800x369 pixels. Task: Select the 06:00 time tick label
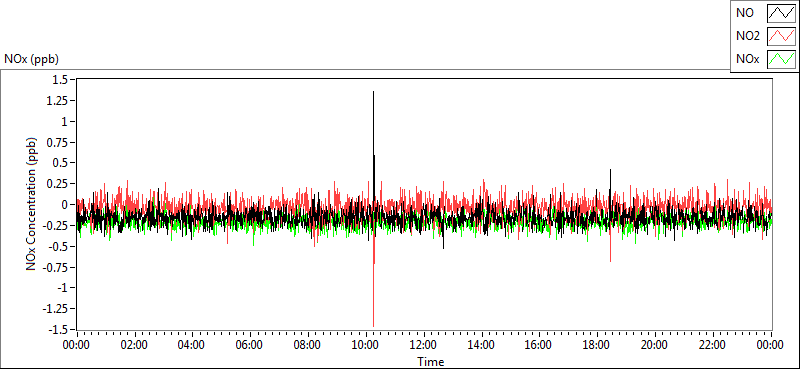coord(250,346)
